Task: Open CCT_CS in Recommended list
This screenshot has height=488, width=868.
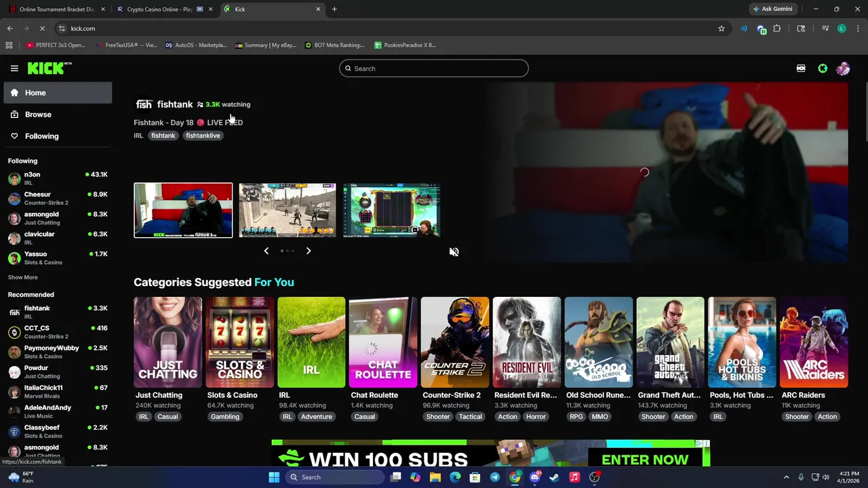Action: tap(58, 332)
